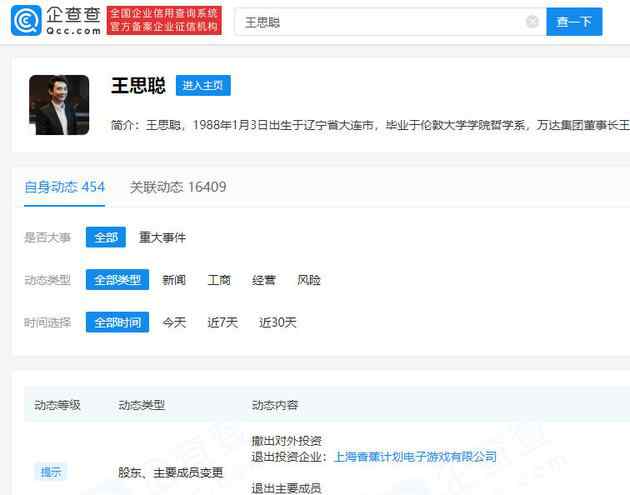
Task: Select the 全部 filter under 是否大事
Action: click(106, 237)
